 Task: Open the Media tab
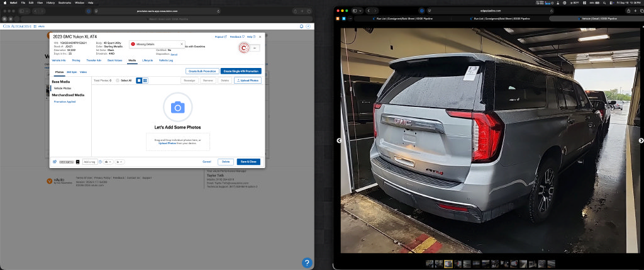pyautogui.click(x=132, y=60)
